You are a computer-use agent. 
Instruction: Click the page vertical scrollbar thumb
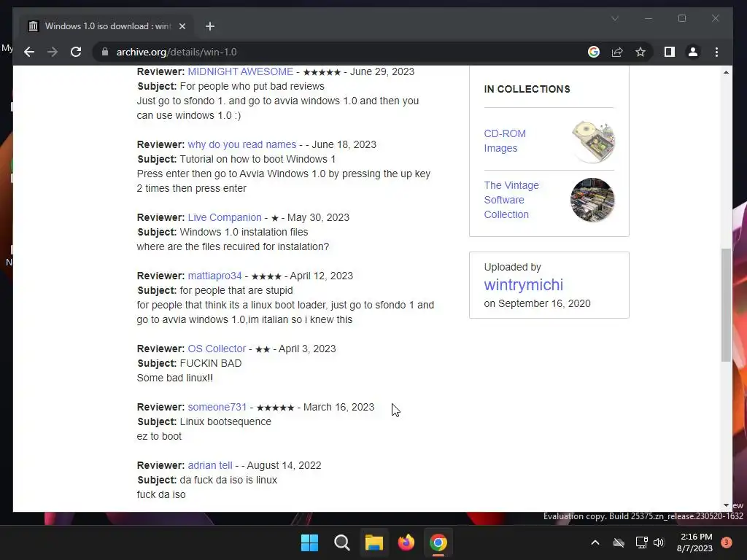(726, 305)
